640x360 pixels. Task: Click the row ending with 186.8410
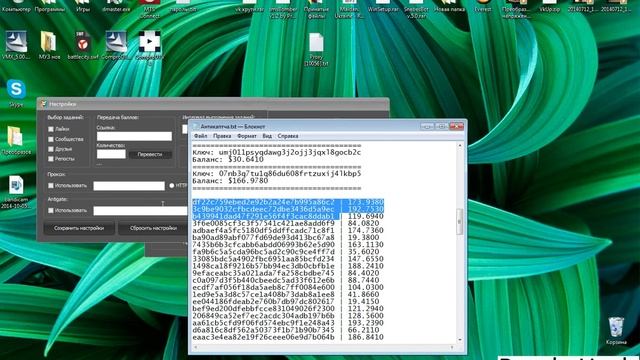click(x=288, y=337)
